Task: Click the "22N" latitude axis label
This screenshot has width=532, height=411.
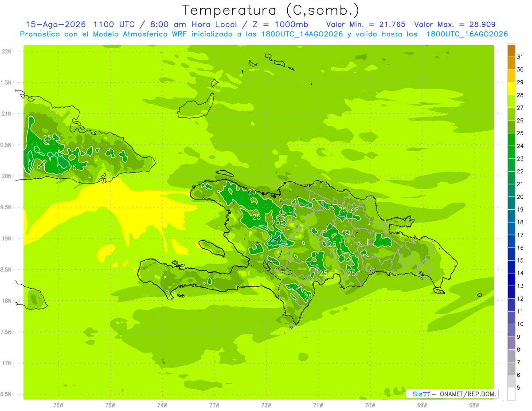Action: pyautogui.click(x=7, y=51)
